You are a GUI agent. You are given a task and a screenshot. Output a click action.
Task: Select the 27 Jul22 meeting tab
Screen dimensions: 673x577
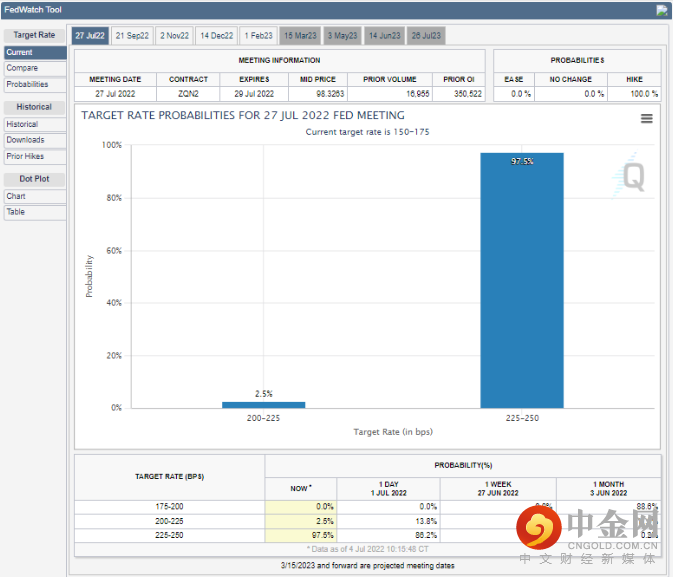point(89,36)
